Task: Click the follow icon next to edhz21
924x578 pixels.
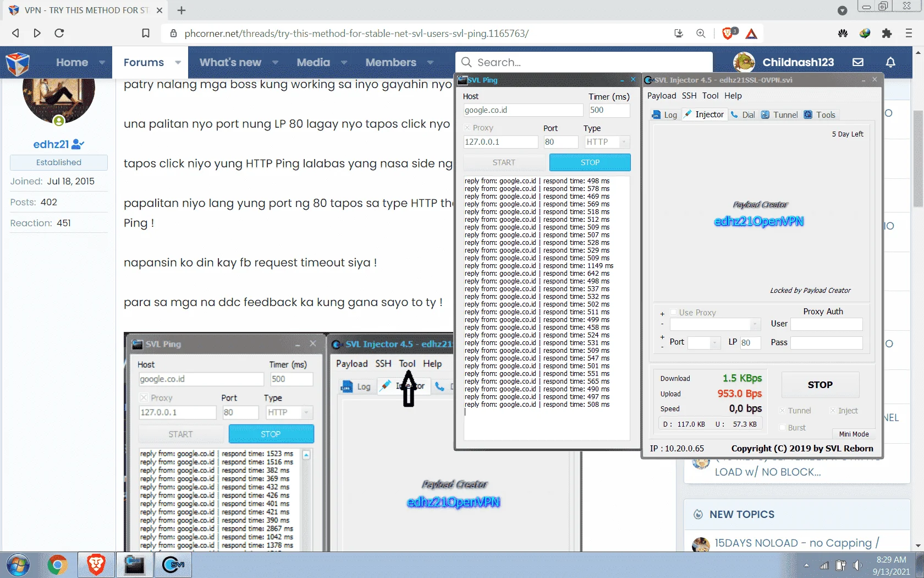Action: click(78, 144)
